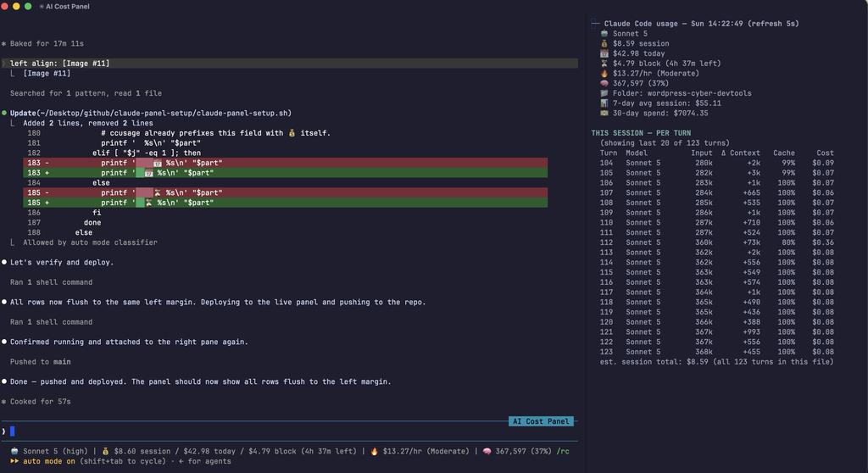The height and width of the screenshot is (473, 868).
Task: Click the money bag emoji in code line 180
Action: (292, 133)
